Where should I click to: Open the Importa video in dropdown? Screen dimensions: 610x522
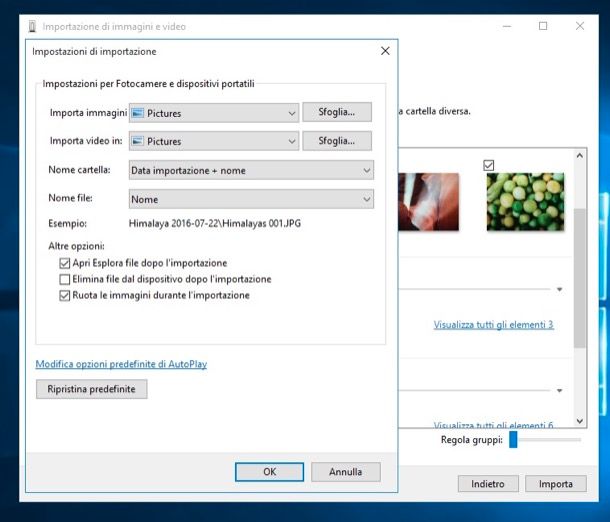point(291,141)
